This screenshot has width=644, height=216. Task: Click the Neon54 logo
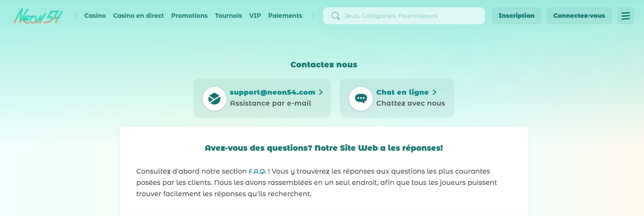38,16
